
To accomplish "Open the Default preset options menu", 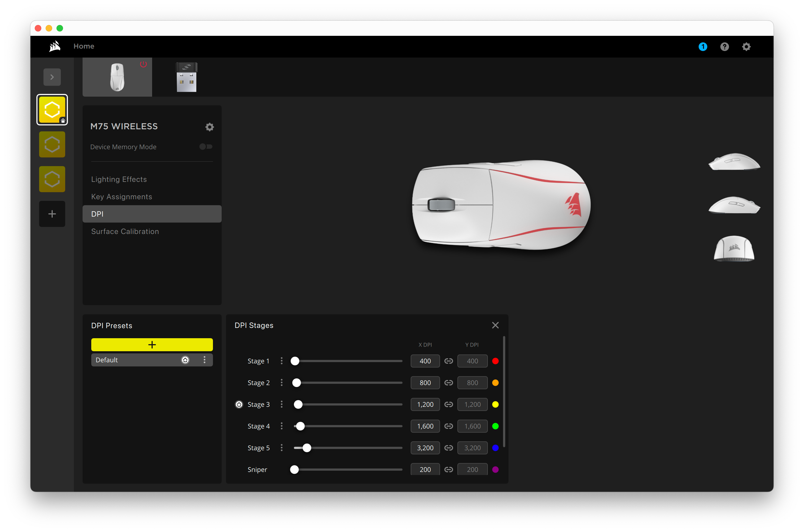I will coord(204,360).
